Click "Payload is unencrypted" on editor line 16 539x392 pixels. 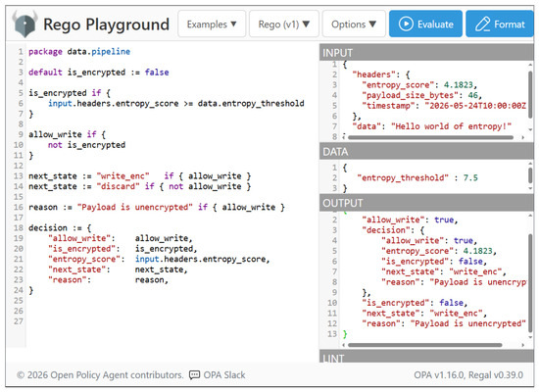point(135,207)
